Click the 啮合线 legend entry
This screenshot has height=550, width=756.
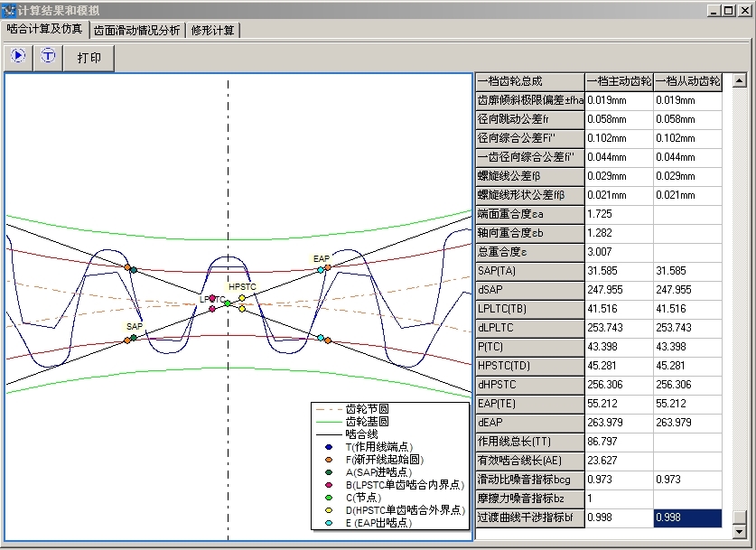[347, 434]
